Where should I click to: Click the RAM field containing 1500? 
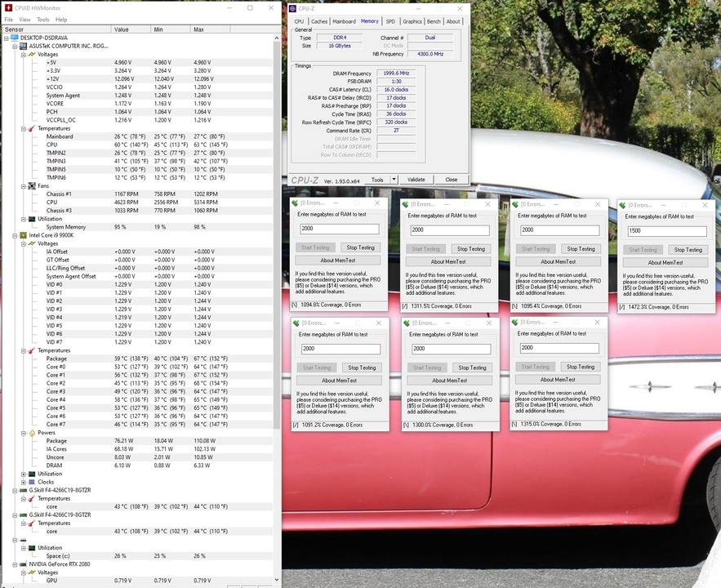pos(667,231)
